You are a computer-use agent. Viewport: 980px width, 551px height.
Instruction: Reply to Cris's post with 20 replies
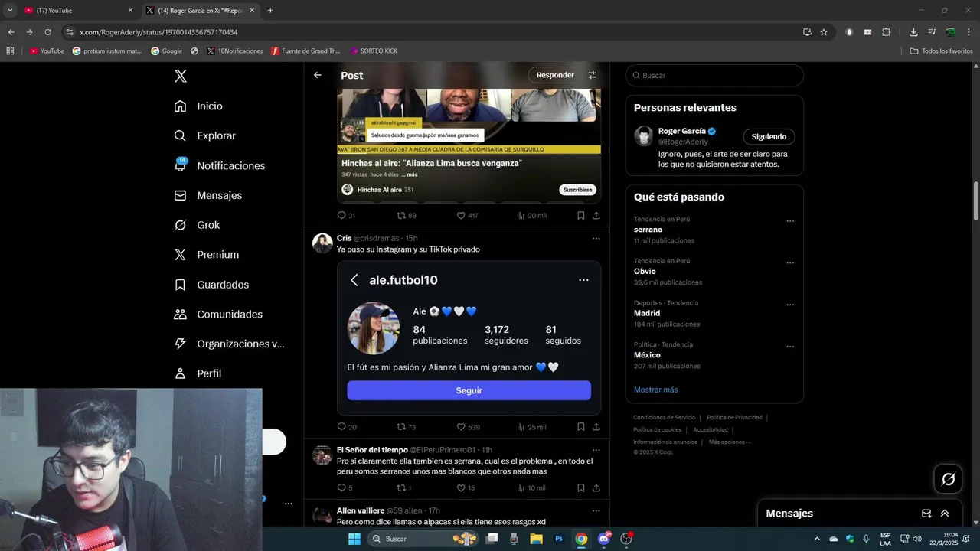click(x=341, y=427)
